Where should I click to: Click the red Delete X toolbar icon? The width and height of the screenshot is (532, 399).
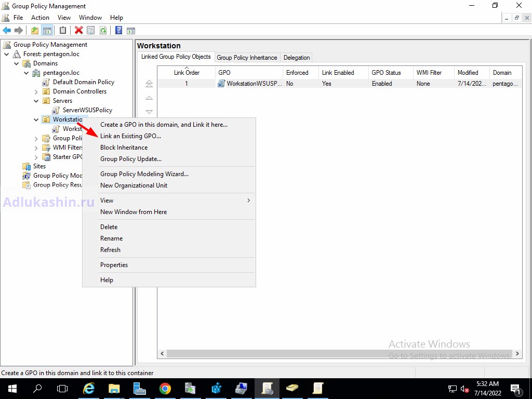(78, 31)
